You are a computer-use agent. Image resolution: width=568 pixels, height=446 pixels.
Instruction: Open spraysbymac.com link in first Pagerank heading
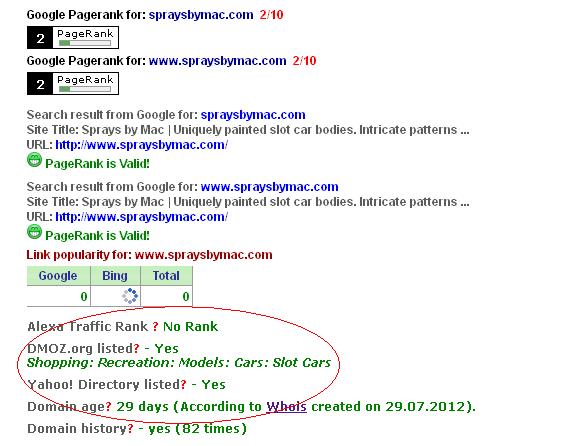coord(201,15)
